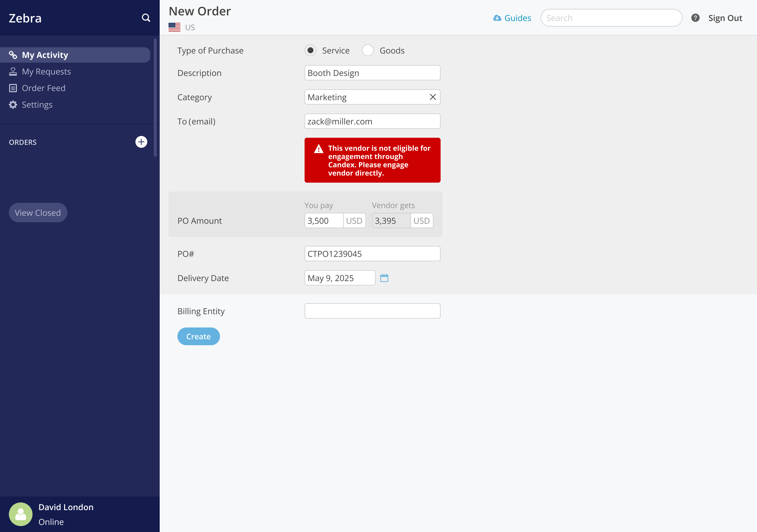Click the Billing Entity field

372,311
